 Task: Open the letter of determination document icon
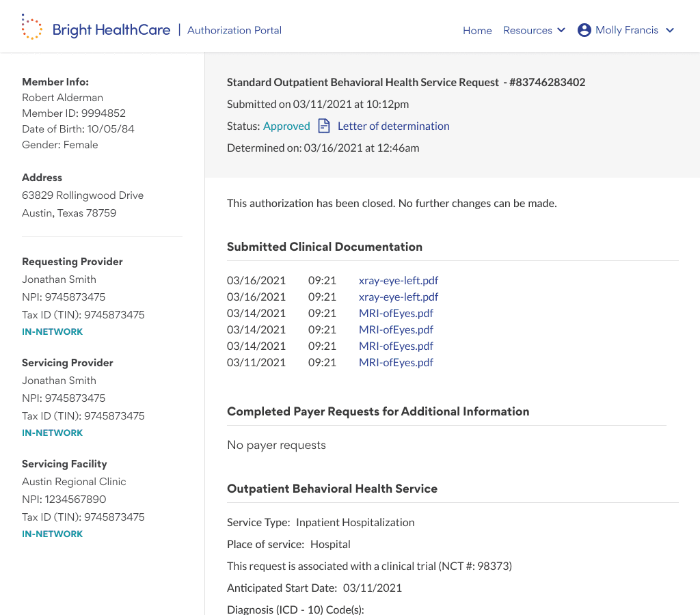323,126
